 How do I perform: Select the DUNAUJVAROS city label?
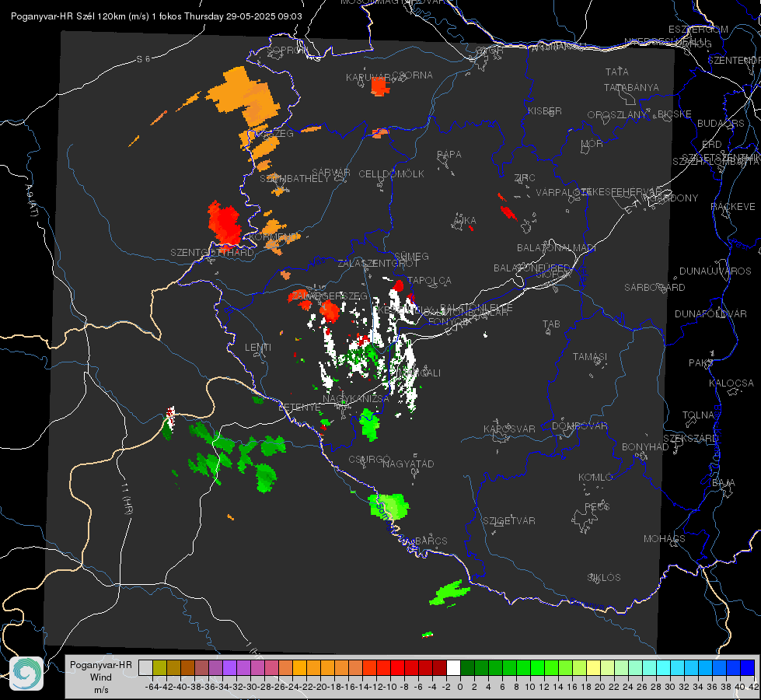click(715, 271)
